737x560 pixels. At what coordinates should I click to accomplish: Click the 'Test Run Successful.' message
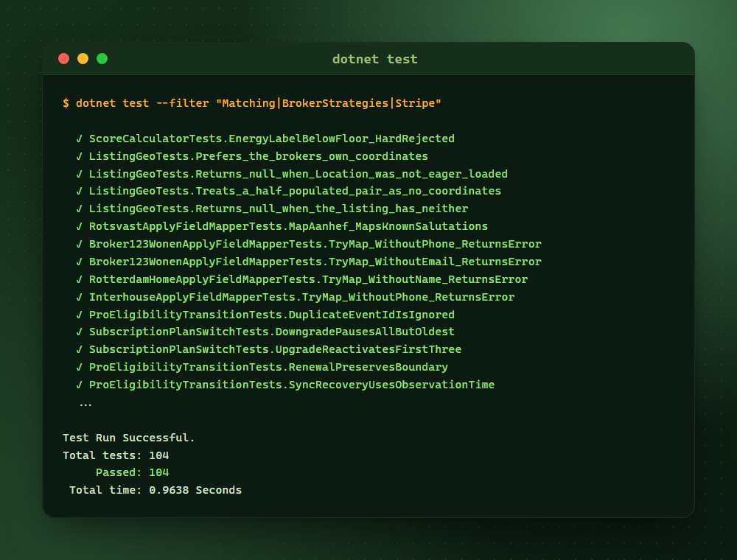128,438
